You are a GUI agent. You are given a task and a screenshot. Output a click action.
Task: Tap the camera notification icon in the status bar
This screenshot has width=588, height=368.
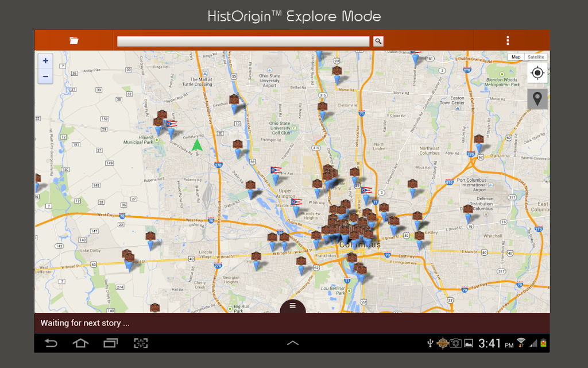click(455, 343)
